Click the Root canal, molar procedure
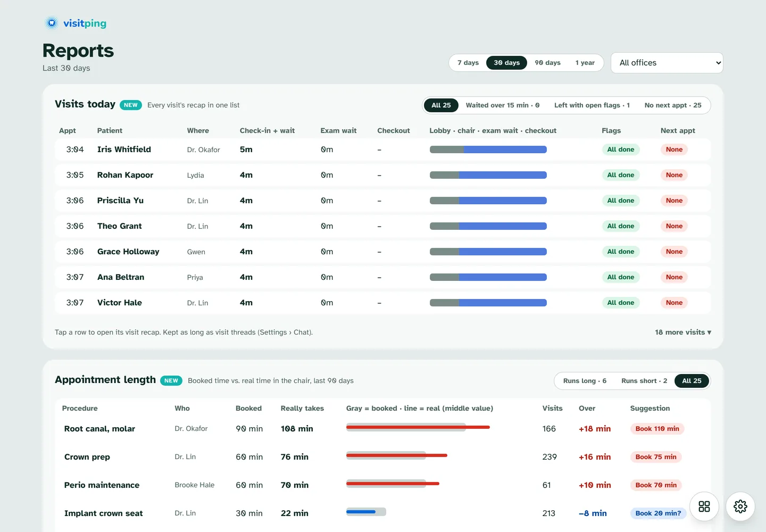The image size is (766, 532). 99,429
